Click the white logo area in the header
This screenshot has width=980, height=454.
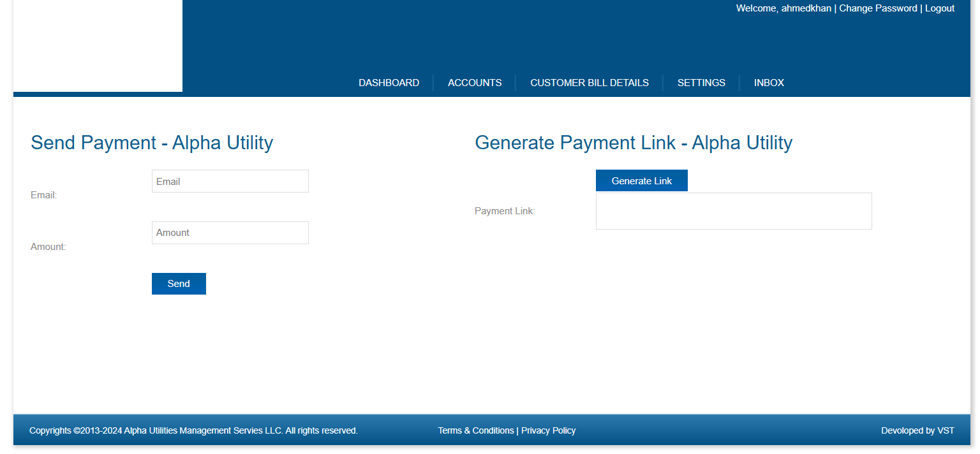click(x=98, y=46)
